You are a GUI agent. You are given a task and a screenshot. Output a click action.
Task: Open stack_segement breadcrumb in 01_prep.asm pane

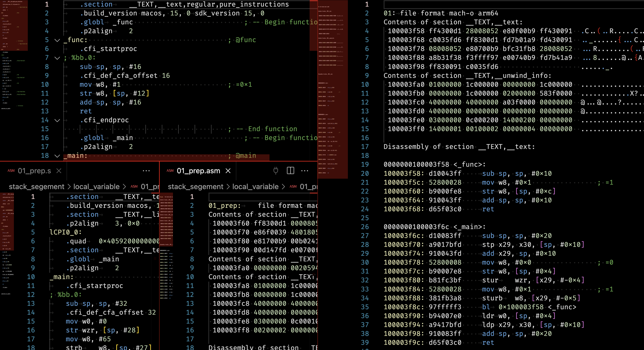[196, 187]
